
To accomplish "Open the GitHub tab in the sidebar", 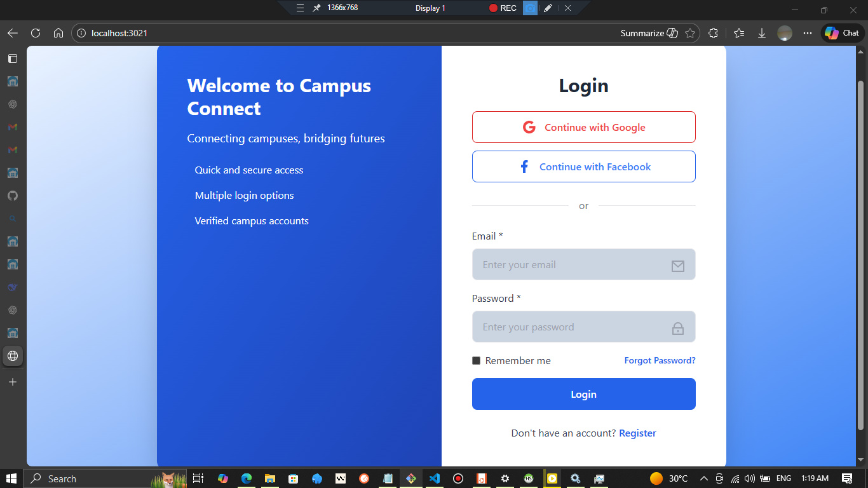I will coord(13,196).
